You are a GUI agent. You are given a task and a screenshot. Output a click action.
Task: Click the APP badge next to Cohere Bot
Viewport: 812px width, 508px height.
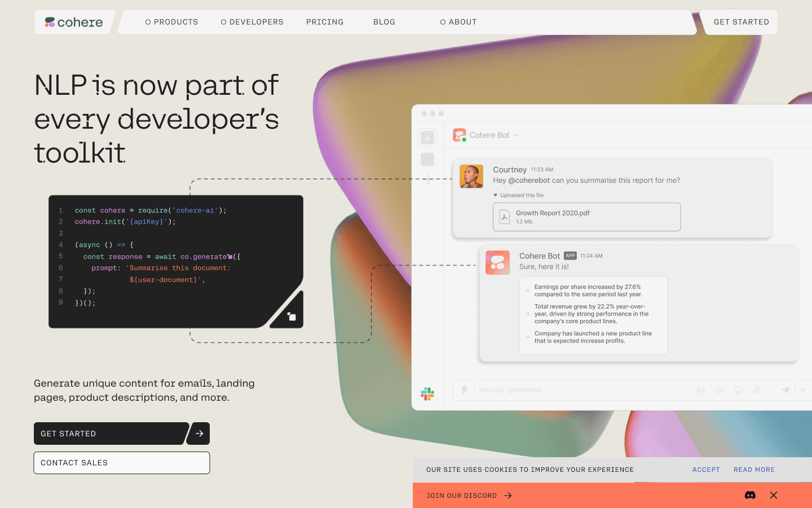click(570, 256)
